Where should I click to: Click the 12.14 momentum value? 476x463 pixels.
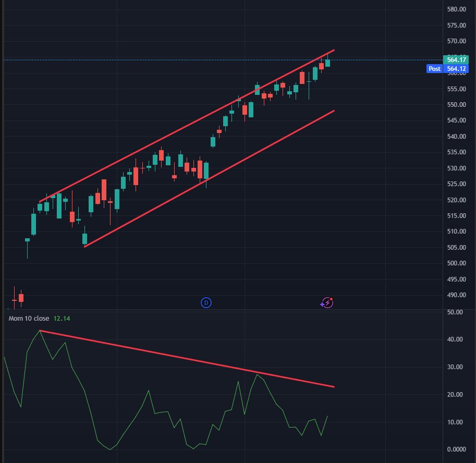62,319
